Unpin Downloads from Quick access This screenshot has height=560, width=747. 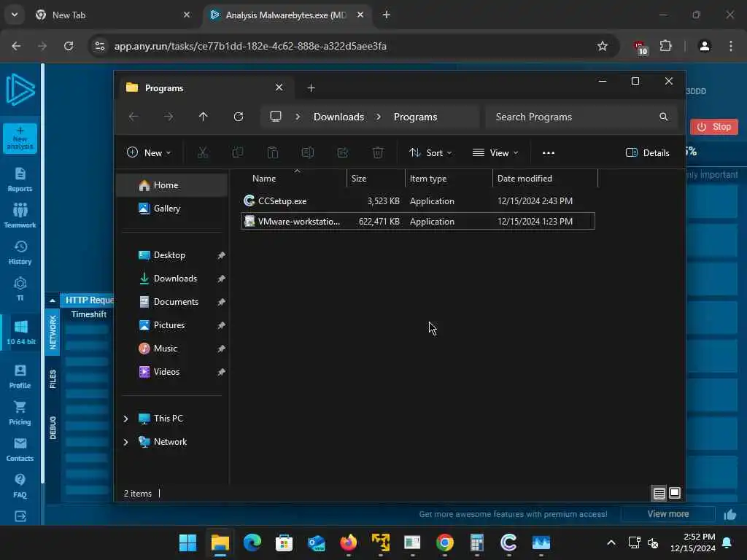221,279
